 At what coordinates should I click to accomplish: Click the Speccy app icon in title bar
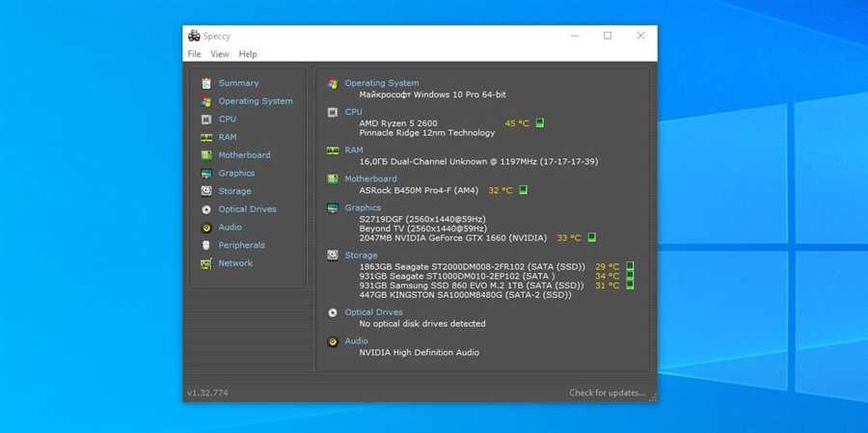point(194,36)
